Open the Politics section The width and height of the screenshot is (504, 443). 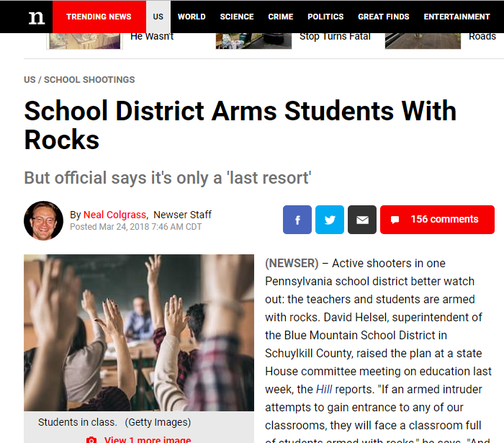pyautogui.click(x=325, y=17)
